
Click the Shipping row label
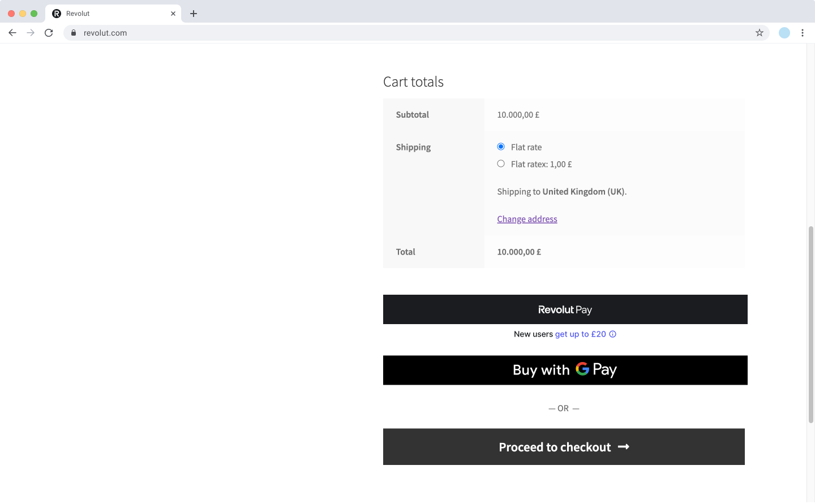tap(413, 147)
